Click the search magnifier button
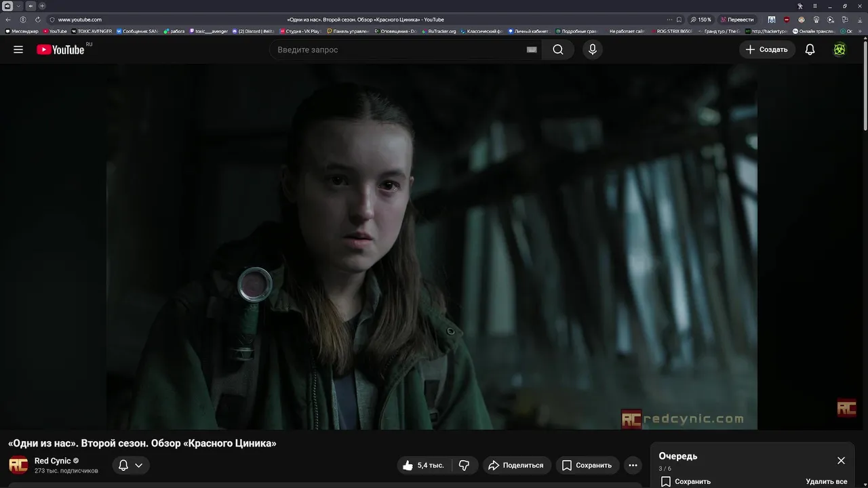This screenshot has height=488, width=868. tap(557, 49)
